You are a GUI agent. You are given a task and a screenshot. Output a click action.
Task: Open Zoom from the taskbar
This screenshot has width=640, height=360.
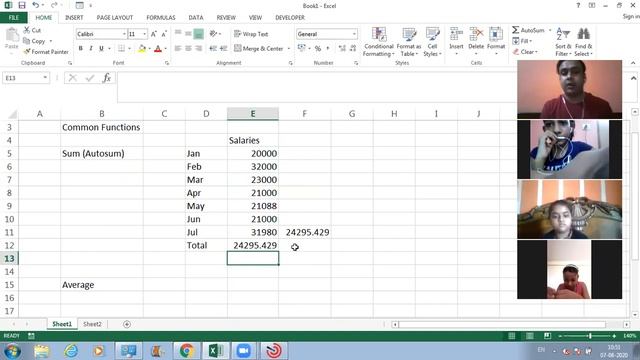coord(244,351)
